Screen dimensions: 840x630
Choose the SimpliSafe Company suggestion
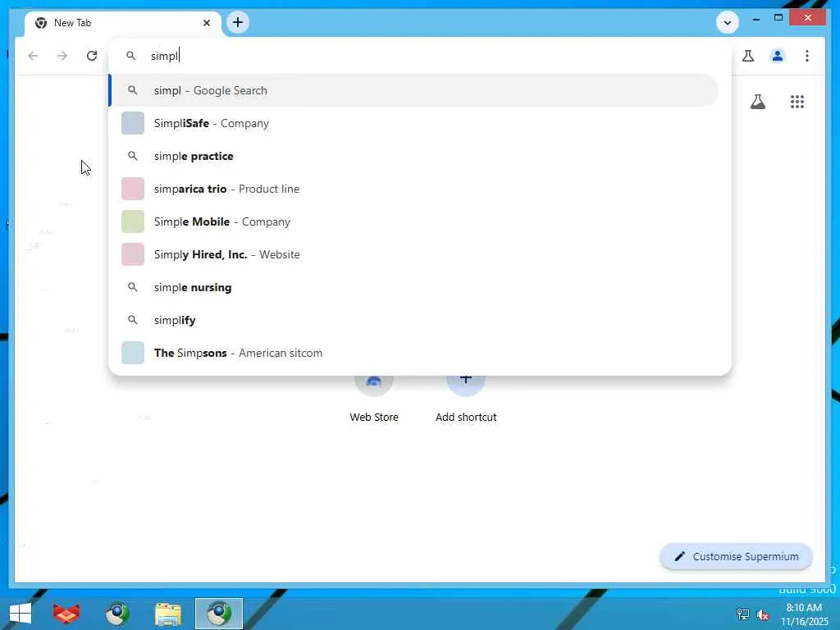[413, 123]
